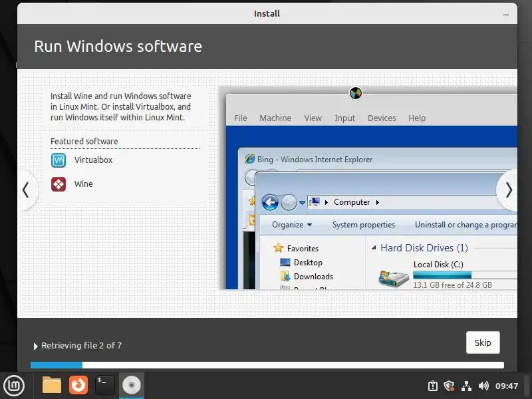Click the recent pages dropdown arrow in Explorer

[x=302, y=203]
